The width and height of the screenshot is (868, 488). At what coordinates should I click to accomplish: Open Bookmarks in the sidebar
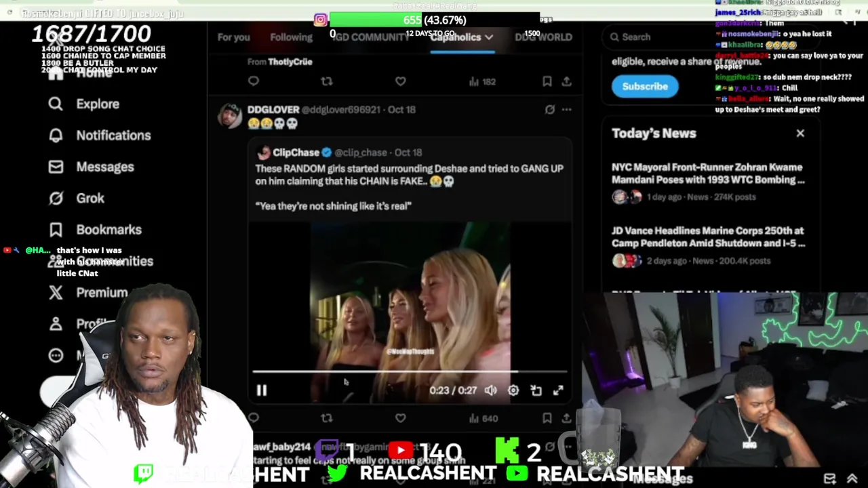tap(95, 230)
